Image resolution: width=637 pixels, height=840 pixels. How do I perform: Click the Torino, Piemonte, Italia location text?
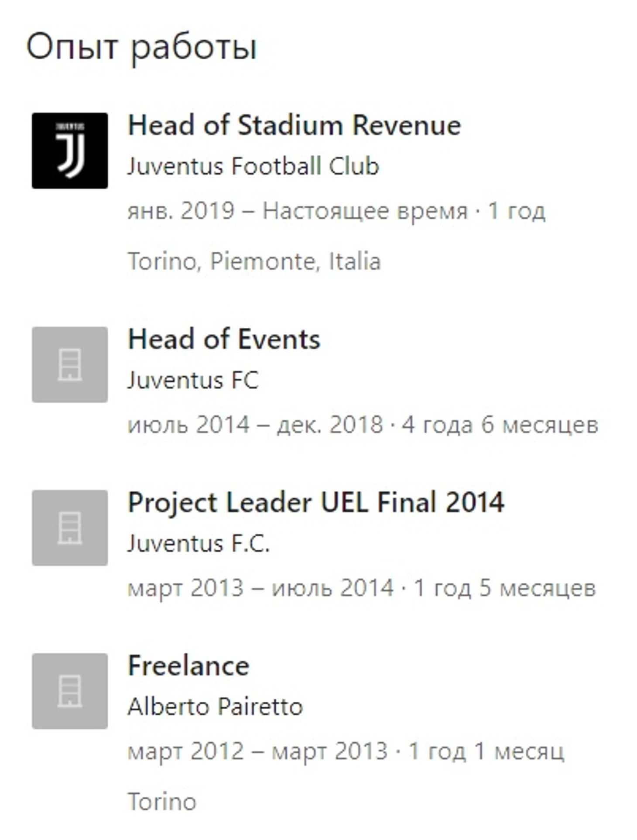tap(254, 261)
